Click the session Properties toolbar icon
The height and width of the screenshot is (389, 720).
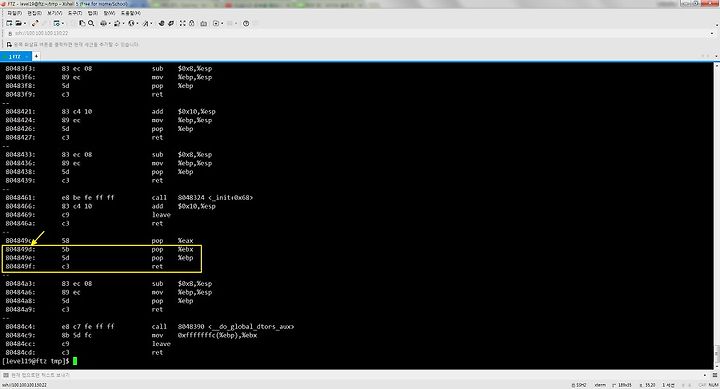click(57, 23)
